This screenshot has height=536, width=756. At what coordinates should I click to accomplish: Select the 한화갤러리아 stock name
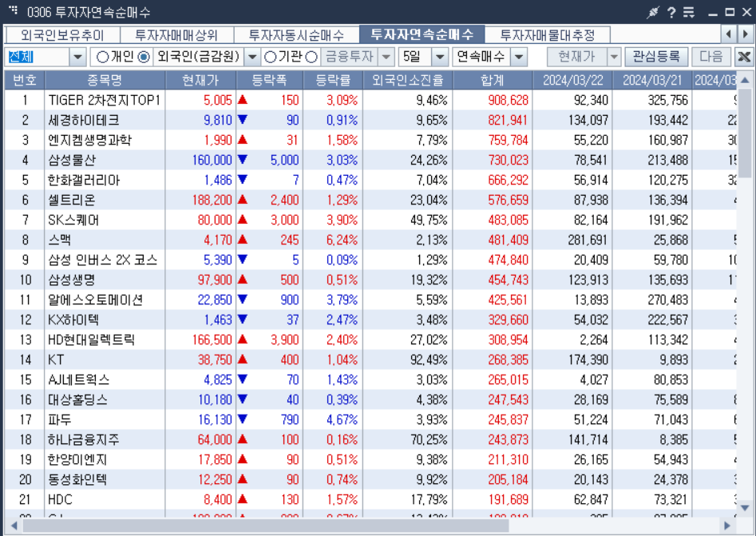tap(84, 180)
